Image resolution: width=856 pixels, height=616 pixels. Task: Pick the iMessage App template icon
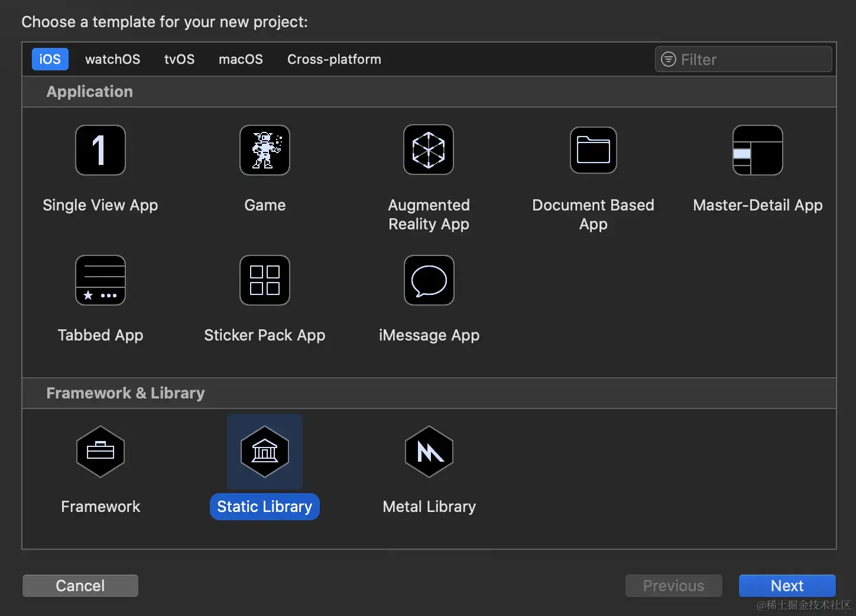click(429, 280)
